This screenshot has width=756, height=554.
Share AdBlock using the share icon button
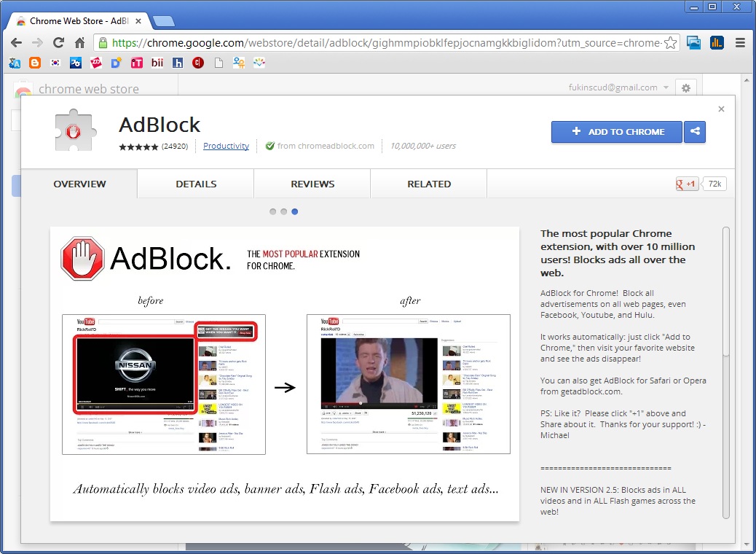695,132
